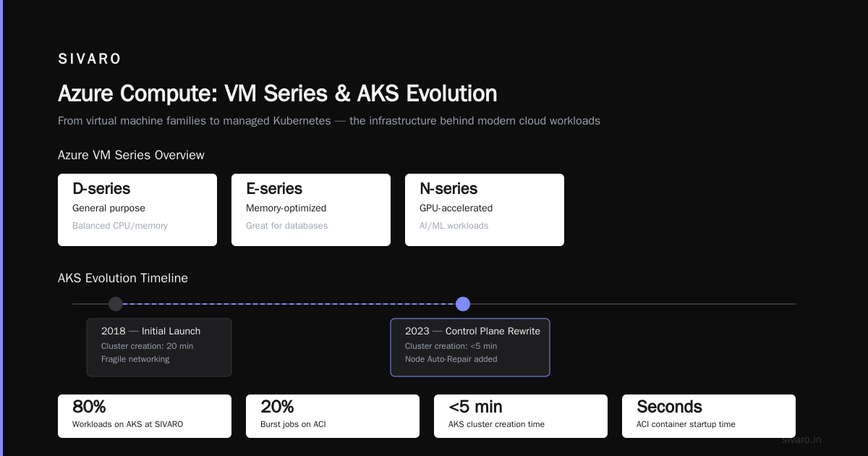Click the AKS Evolution Timeline heading
This screenshot has height=456, width=868.
tap(123, 278)
